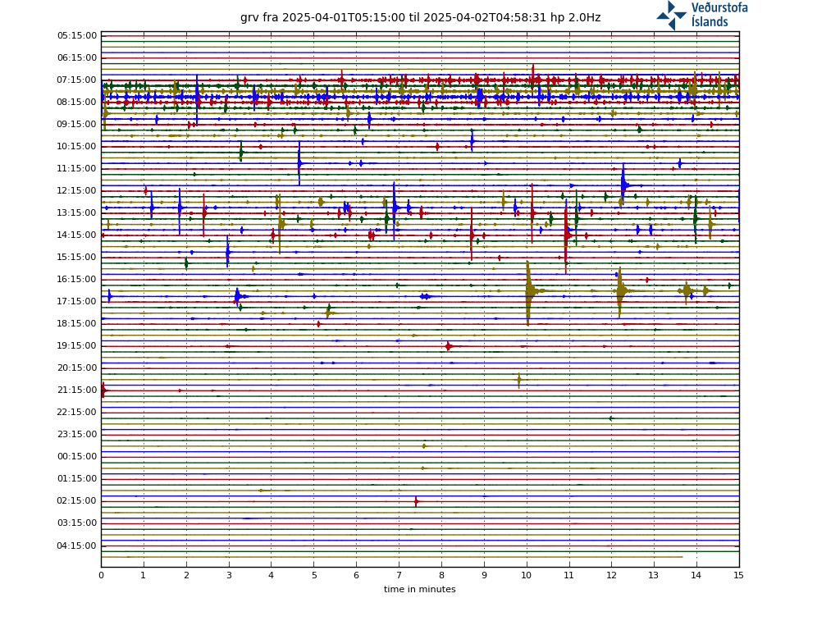The height and width of the screenshot is (630, 840).
Task: Click the blue event near minute 4.65 on 11:00 trace
Action: click(299, 163)
